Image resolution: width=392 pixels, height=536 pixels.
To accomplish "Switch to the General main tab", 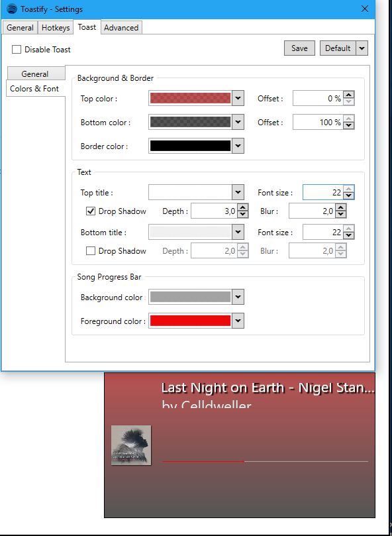I will pos(20,28).
